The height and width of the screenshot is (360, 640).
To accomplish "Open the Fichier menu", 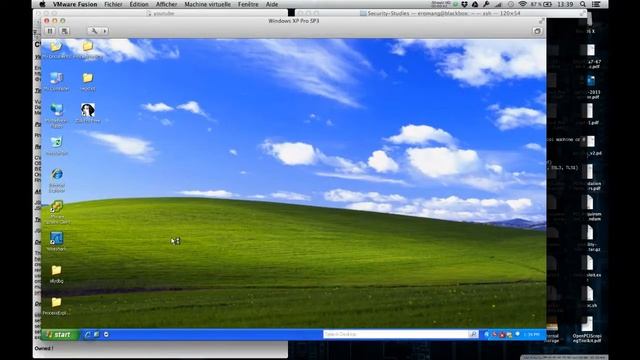I will pyautogui.click(x=113, y=4).
